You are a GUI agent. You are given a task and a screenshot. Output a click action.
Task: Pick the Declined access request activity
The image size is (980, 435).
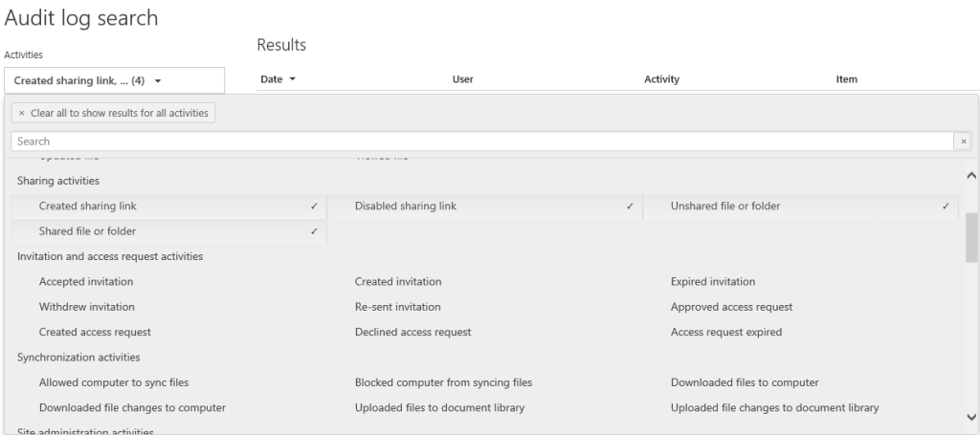click(x=412, y=332)
